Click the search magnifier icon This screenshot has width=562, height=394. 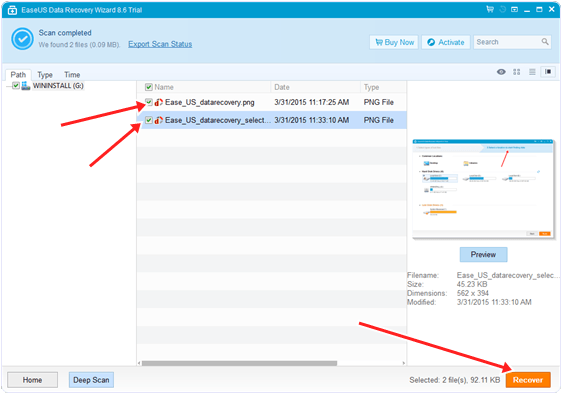pyautogui.click(x=545, y=42)
